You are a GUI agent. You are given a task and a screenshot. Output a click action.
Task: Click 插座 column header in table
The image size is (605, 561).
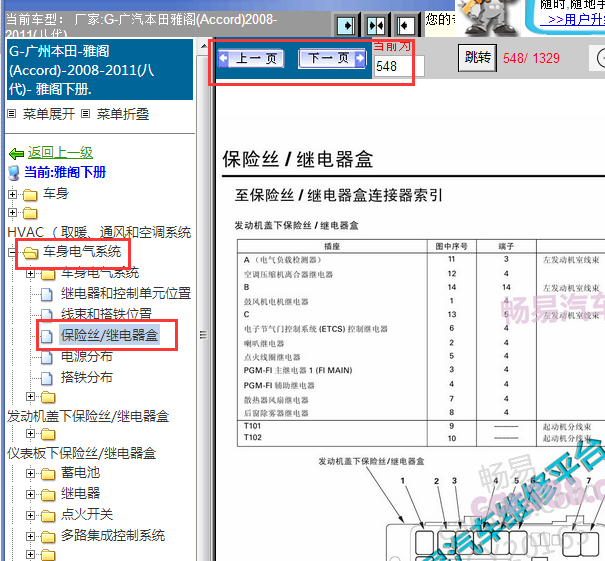tap(332, 246)
